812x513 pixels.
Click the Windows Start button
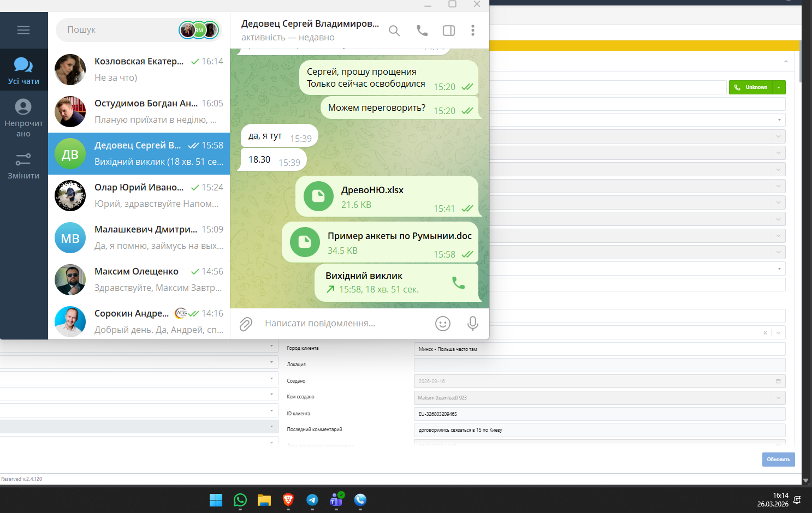216,500
